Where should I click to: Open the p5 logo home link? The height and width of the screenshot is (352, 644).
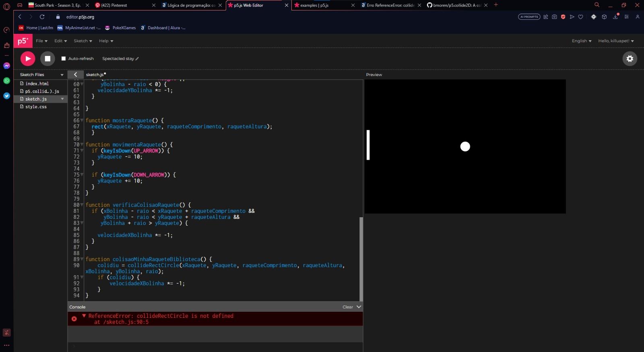(x=23, y=41)
